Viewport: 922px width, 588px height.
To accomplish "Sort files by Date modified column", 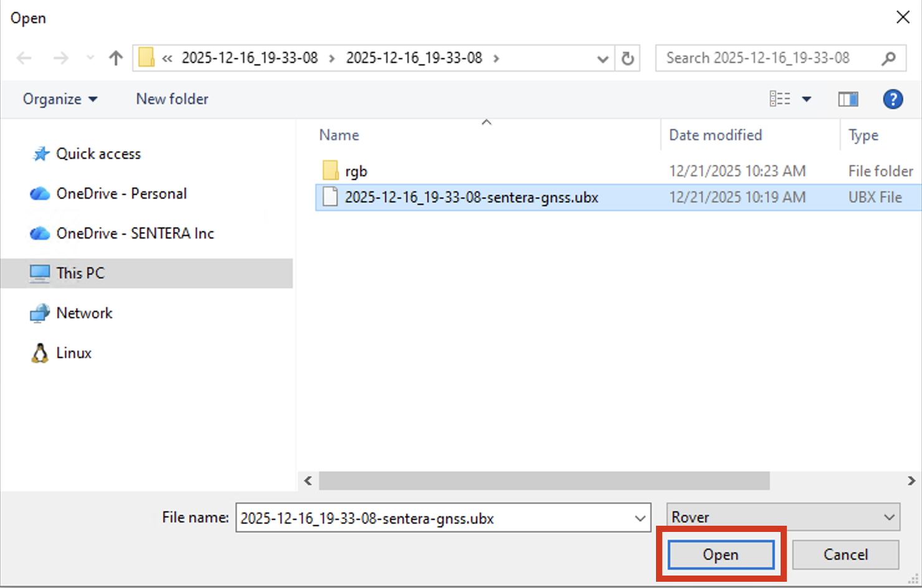I will pos(715,135).
